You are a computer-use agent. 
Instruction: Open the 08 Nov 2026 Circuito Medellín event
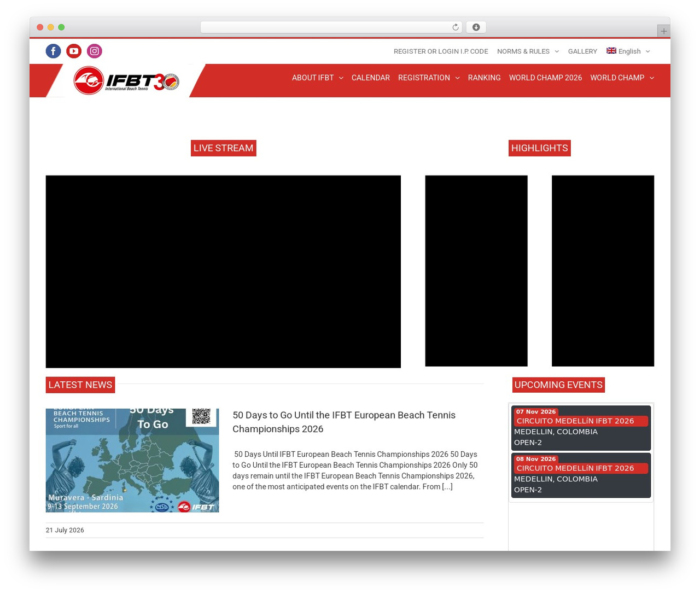tap(581, 475)
